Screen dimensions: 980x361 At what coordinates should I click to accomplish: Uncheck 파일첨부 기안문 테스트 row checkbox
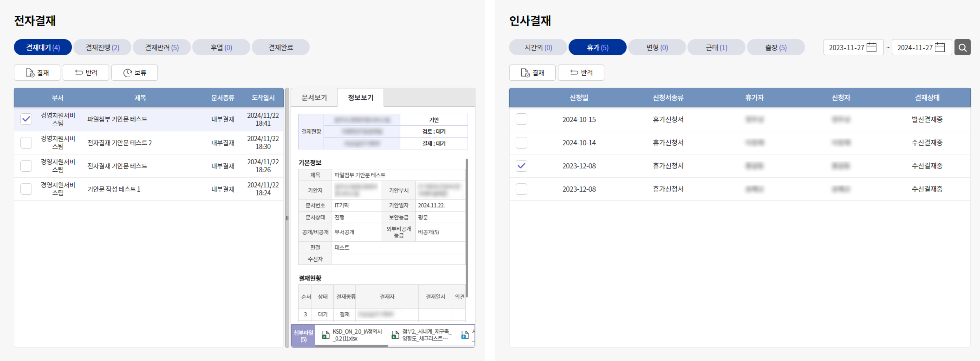pos(26,119)
